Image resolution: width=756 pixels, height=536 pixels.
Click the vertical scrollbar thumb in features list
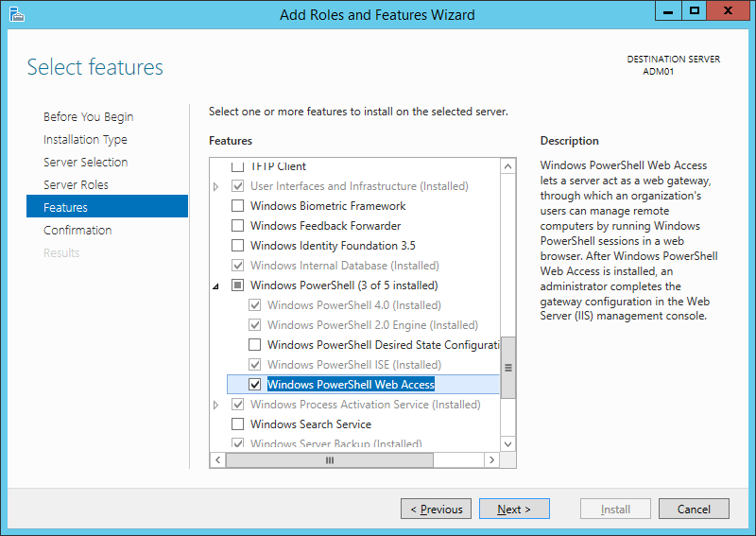coord(507,368)
